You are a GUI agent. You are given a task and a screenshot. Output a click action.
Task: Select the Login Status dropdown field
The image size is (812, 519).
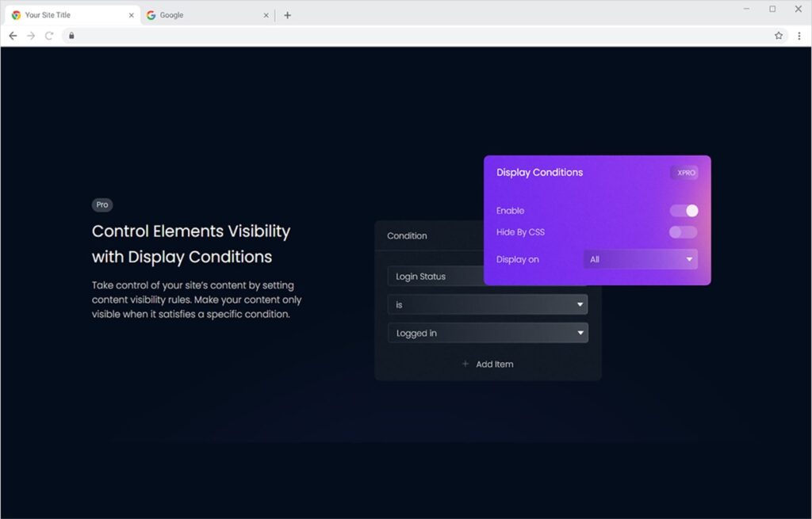(x=436, y=277)
